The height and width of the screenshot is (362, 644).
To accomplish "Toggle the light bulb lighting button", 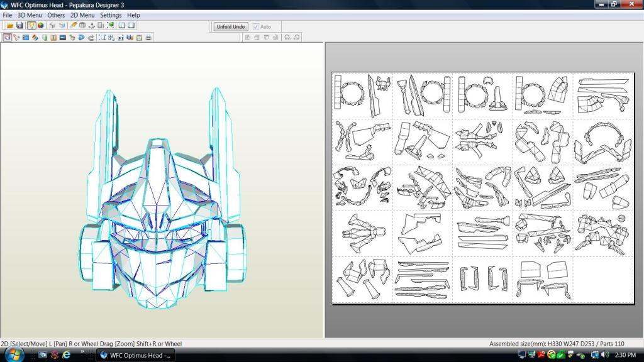I will pyautogui.click(x=31, y=25).
